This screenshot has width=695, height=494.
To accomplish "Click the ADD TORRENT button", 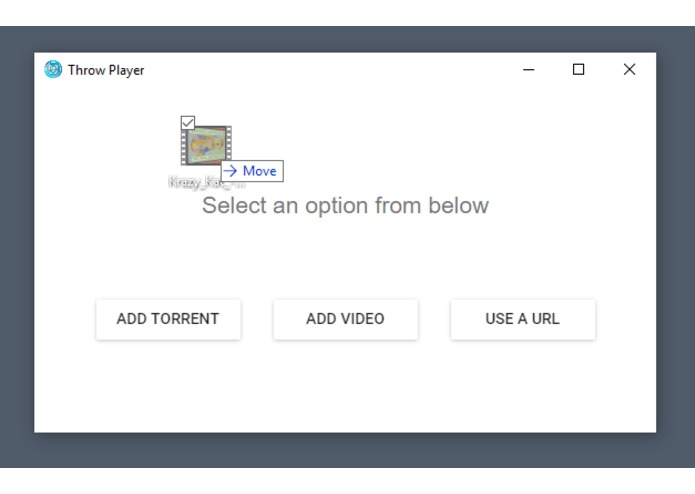I will [168, 319].
